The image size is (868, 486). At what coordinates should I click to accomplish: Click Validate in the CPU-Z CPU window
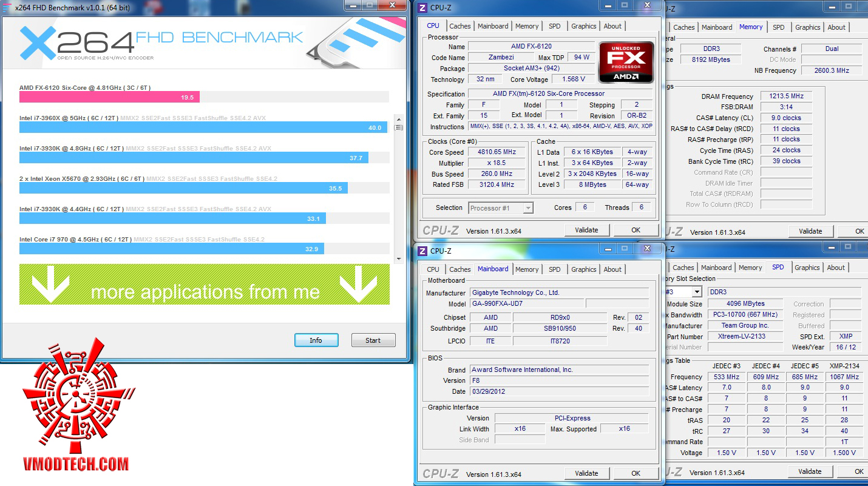[586, 230]
